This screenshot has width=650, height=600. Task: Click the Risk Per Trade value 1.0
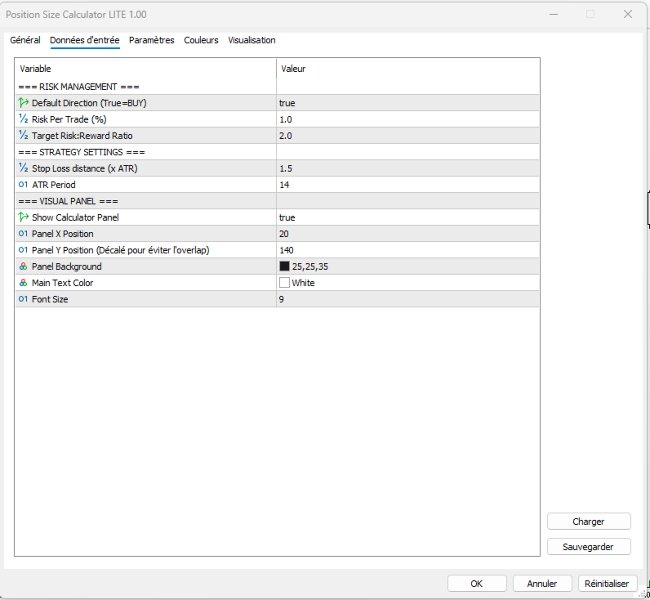click(286, 119)
